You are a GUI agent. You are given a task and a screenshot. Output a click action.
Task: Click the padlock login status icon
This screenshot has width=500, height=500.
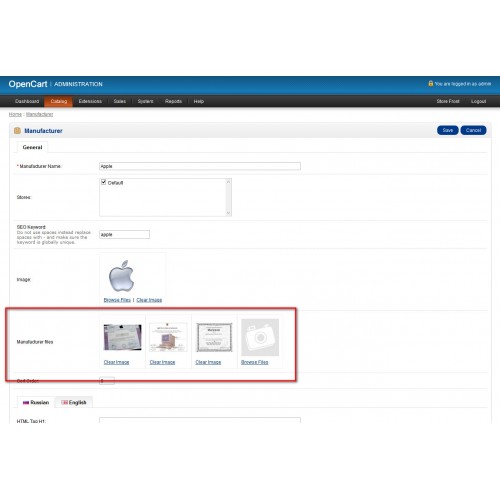click(x=431, y=83)
